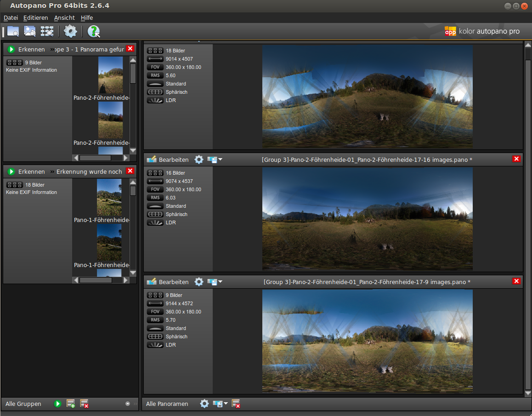This screenshot has width=532, height=416.
Task: Open the Ansicht menu
Action: [64, 18]
